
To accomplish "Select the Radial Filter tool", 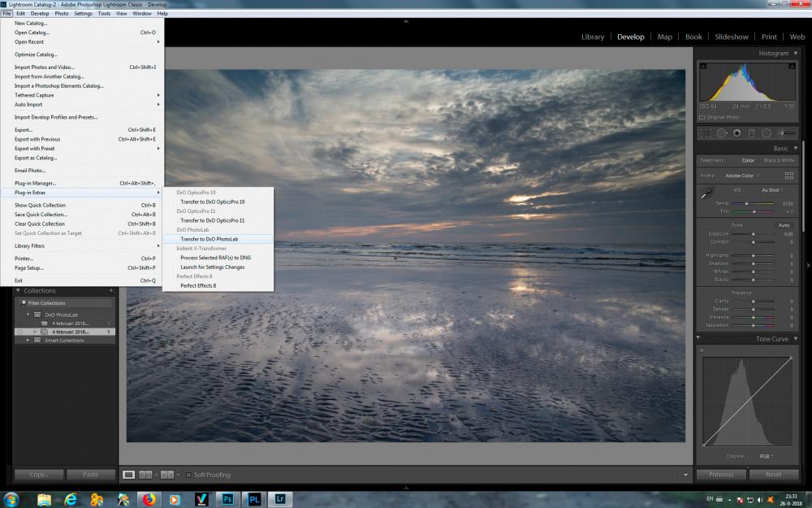I will click(767, 133).
